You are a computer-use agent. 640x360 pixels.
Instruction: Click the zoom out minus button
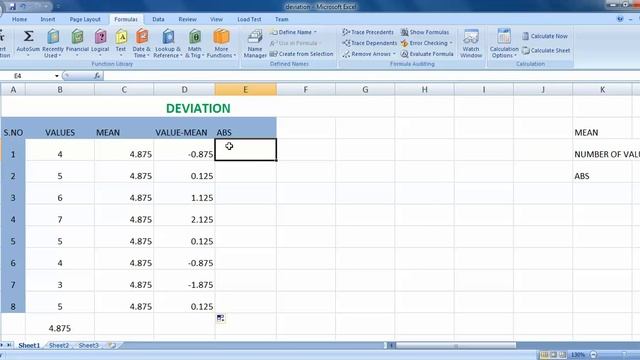593,355
